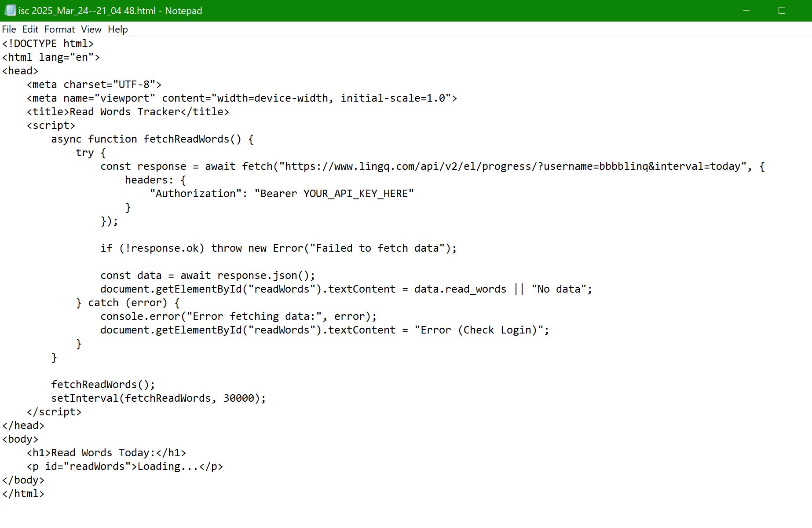812x528 pixels.
Task: Click the YOUR_API_KEY_HERE text
Action: pos(356,194)
